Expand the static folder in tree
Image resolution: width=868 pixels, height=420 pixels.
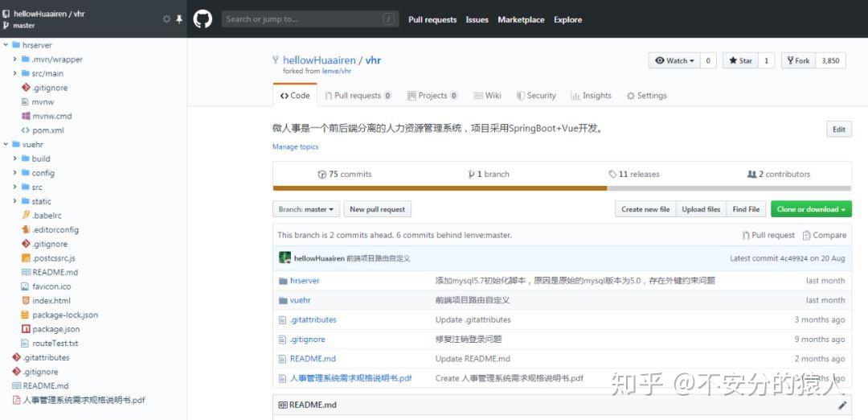tap(15, 201)
